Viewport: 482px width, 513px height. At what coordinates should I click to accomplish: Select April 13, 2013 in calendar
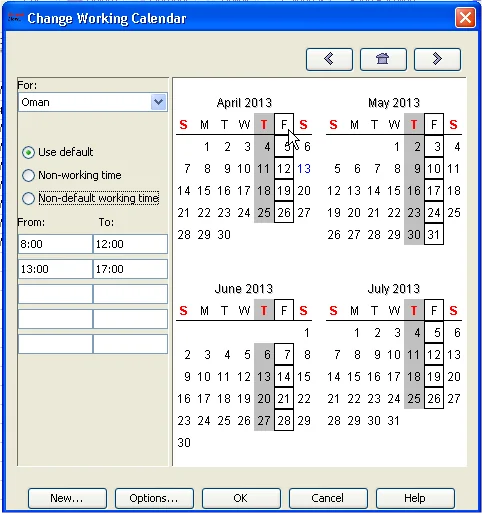point(304,169)
